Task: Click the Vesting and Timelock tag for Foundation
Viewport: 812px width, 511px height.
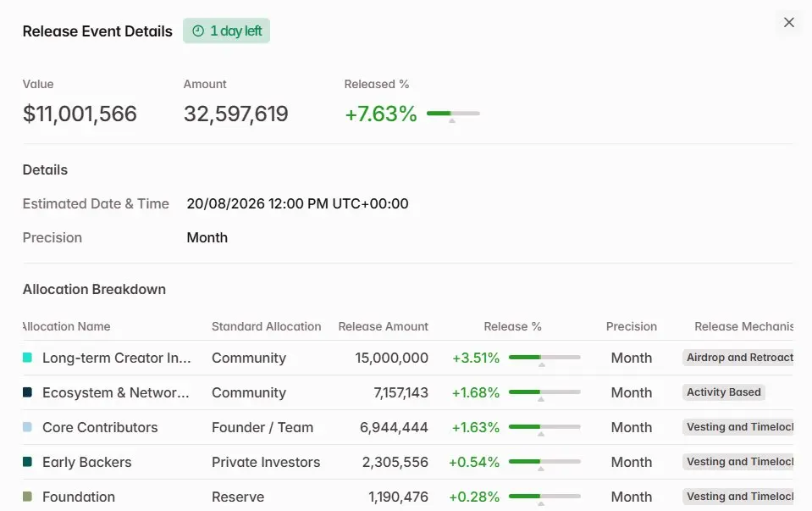Action: point(738,497)
